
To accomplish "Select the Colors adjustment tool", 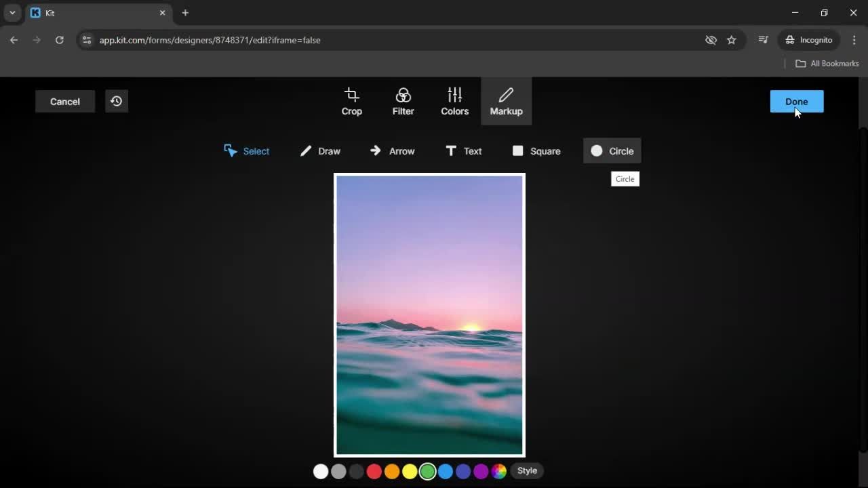I will point(454,101).
